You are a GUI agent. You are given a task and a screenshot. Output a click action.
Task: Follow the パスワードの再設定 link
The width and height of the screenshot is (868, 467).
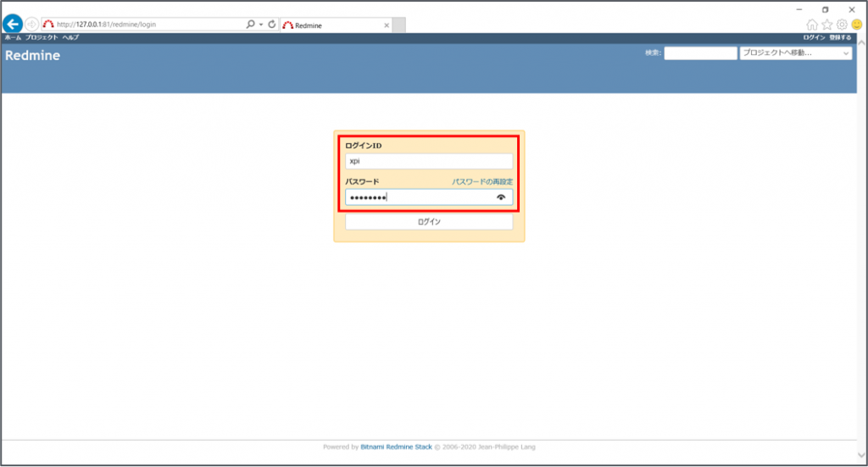pos(481,182)
